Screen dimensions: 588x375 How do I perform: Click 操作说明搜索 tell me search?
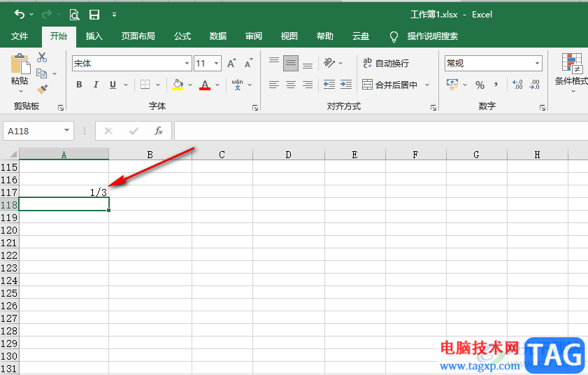point(432,36)
